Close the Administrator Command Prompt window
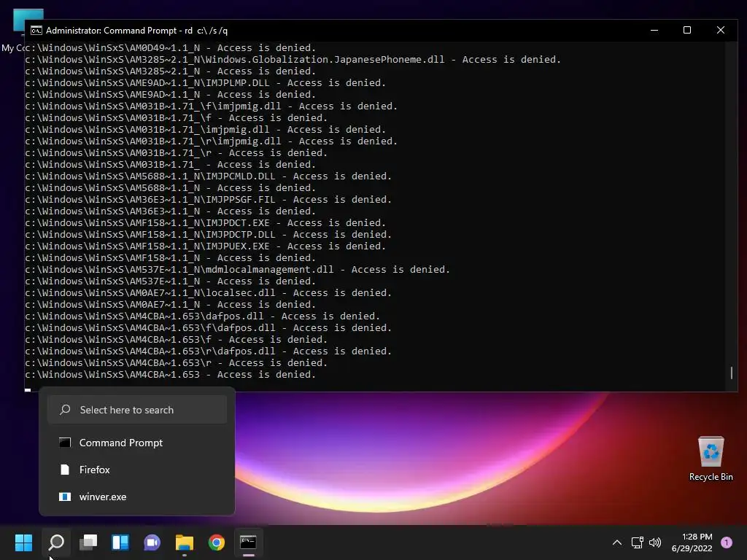The height and width of the screenshot is (560, 747). tap(720, 30)
